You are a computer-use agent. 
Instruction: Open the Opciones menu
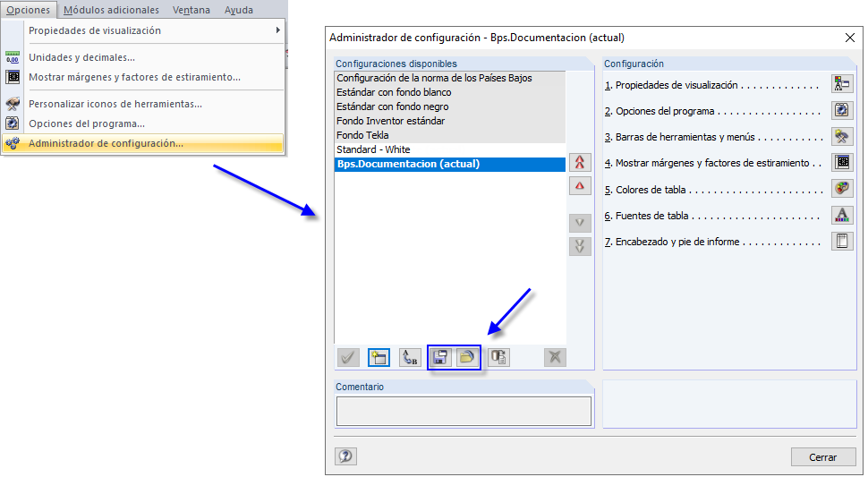29,10
